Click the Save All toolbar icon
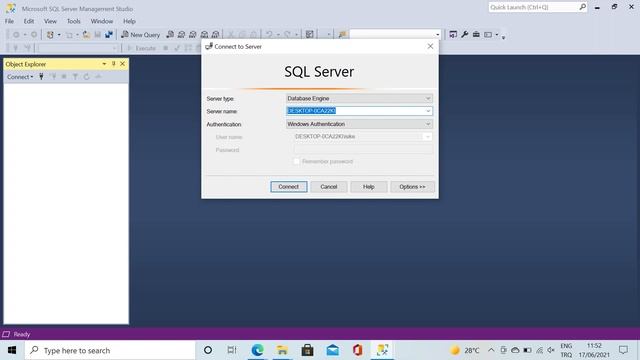The image size is (640, 360). click(109, 35)
